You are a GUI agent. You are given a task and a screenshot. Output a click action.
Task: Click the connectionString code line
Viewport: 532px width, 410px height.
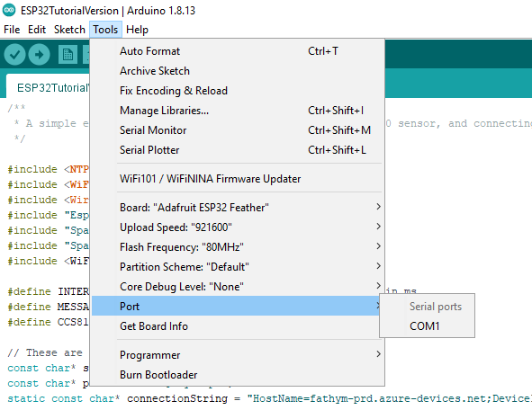(x=269, y=398)
